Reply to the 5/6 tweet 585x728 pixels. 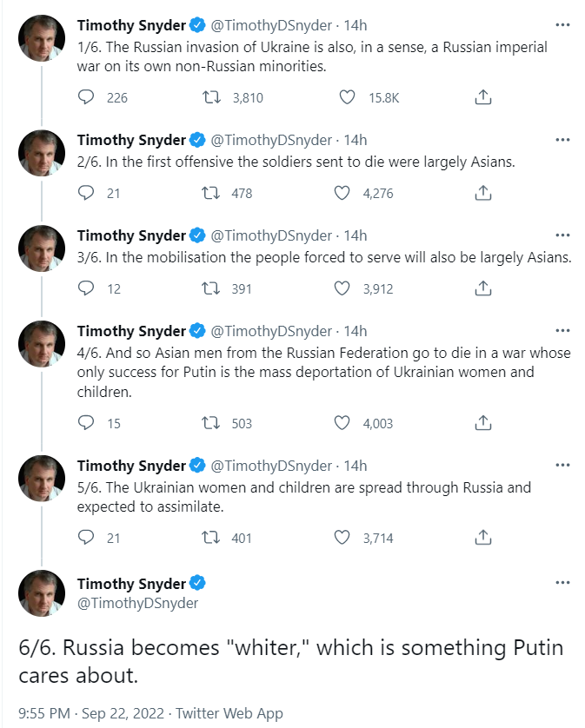pyautogui.click(x=86, y=538)
